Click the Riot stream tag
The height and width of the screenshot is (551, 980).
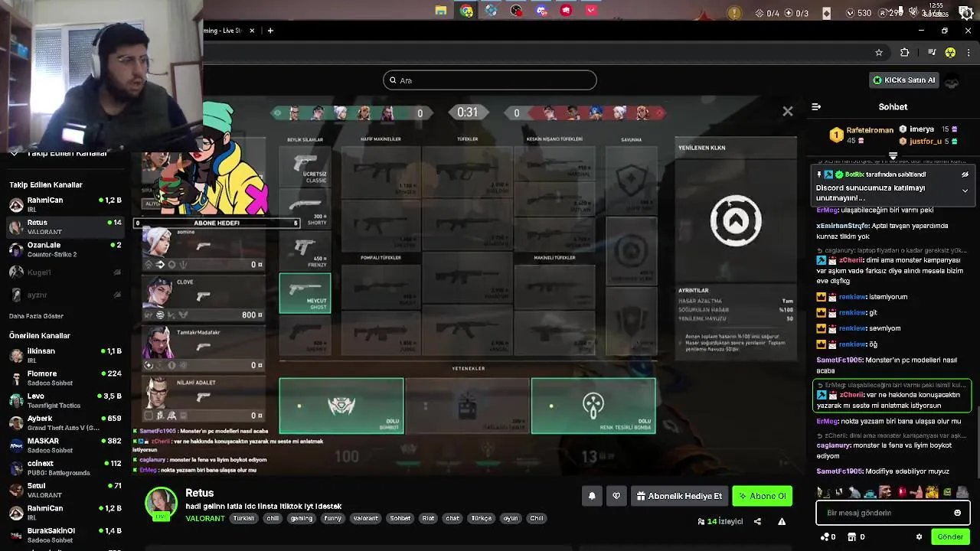pos(428,518)
